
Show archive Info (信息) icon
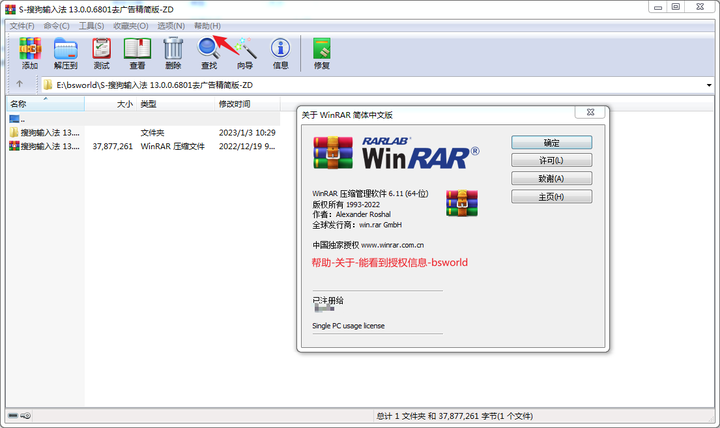[x=281, y=53]
